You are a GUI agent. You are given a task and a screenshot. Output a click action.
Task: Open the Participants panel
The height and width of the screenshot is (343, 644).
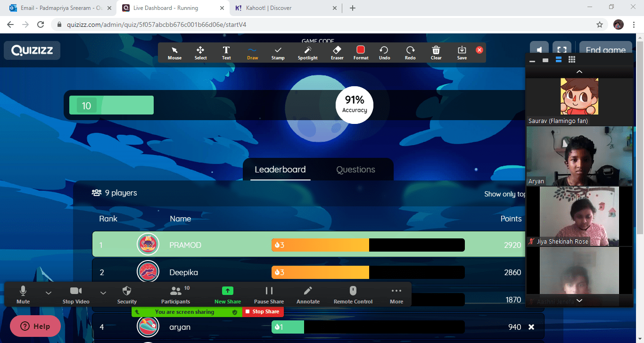pyautogui.click(x=175, y=294)
